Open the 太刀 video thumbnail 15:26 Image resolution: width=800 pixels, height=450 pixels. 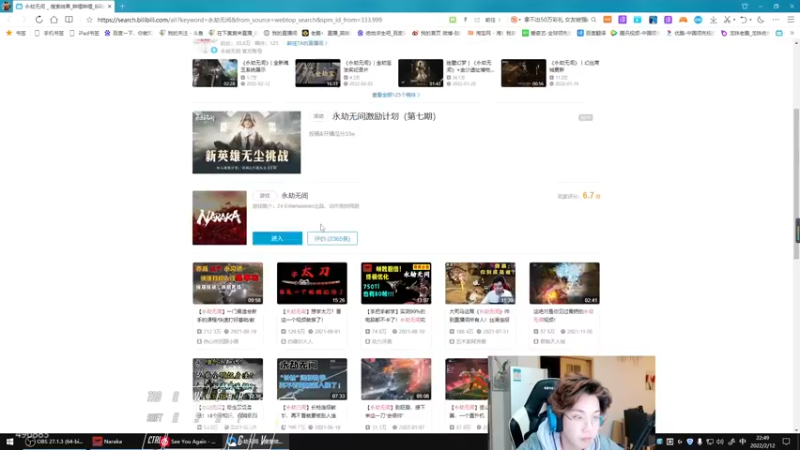click(312, 283)
